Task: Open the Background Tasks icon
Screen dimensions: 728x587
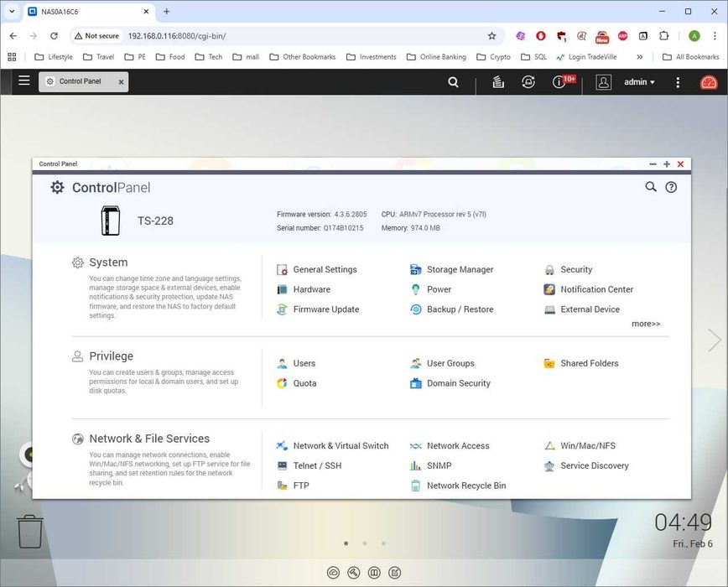Action: click(x=498, y=82)
